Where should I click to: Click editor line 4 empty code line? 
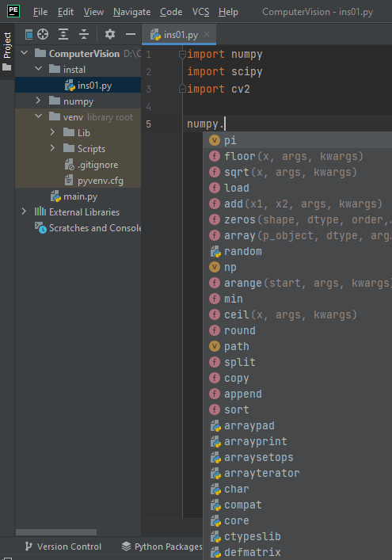287,106
